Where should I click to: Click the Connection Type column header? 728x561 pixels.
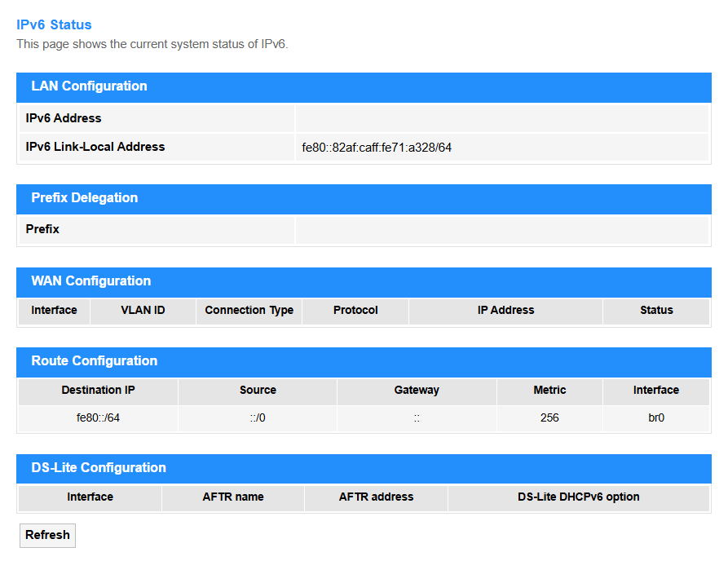coord(249,310)
